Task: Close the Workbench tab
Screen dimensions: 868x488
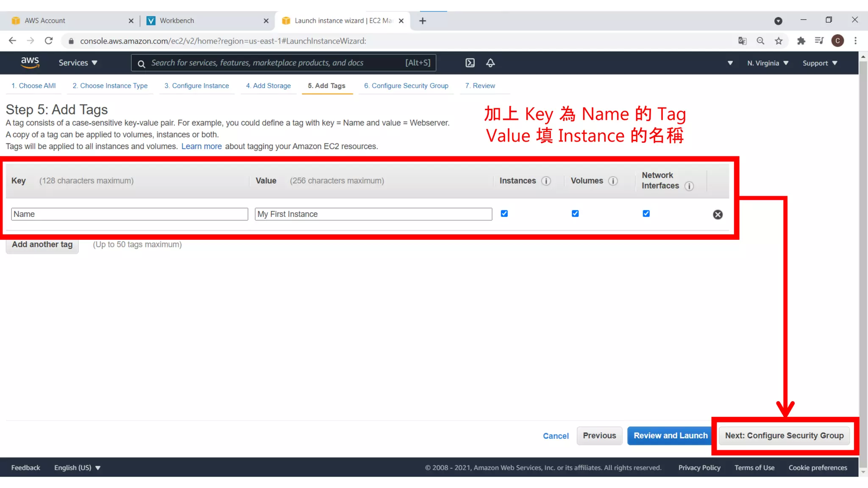Action: coord(266,21)
